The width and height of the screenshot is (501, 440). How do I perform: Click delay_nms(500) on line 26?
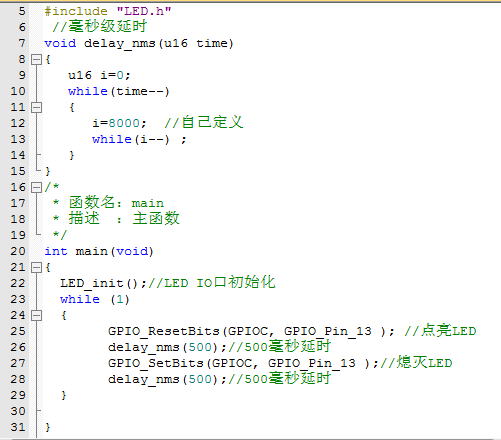point(167,348)
